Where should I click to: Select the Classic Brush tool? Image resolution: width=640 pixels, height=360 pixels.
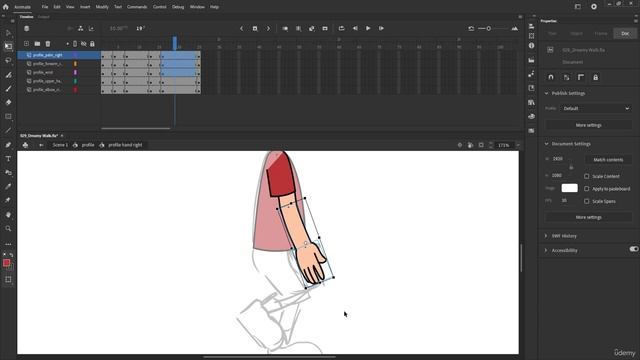(8, 89)
